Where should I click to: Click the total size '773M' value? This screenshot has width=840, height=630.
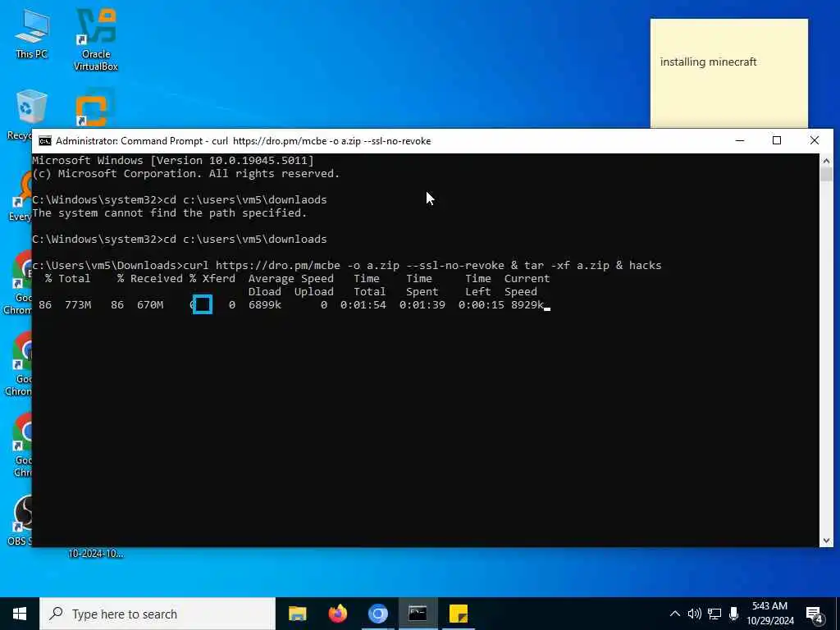[78, 305]
